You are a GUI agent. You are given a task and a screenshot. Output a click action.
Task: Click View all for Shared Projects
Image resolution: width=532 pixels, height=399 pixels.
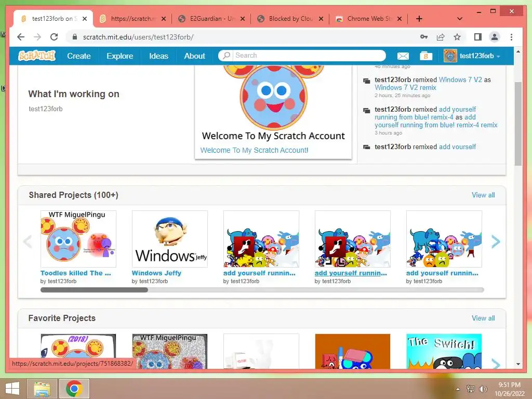[483, 195]
